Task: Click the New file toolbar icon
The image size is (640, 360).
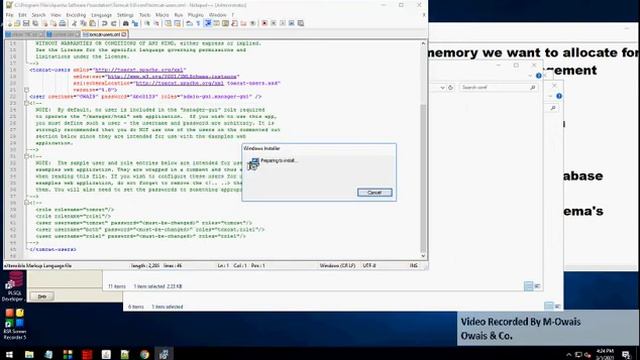Action: click(x=9, y=24)
